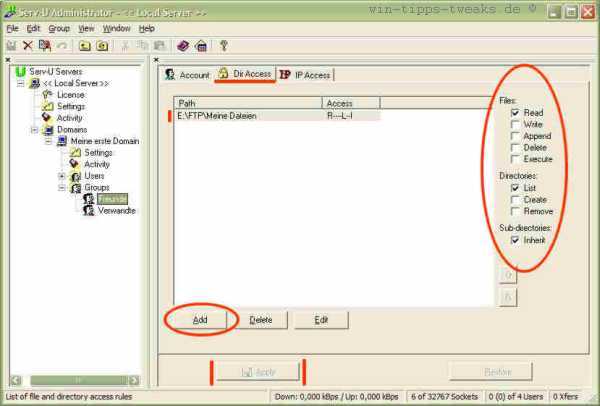Click the Local Server computer icon in tree
The height and width of the screenshot is (406, 600).
(x=35, y=83)
